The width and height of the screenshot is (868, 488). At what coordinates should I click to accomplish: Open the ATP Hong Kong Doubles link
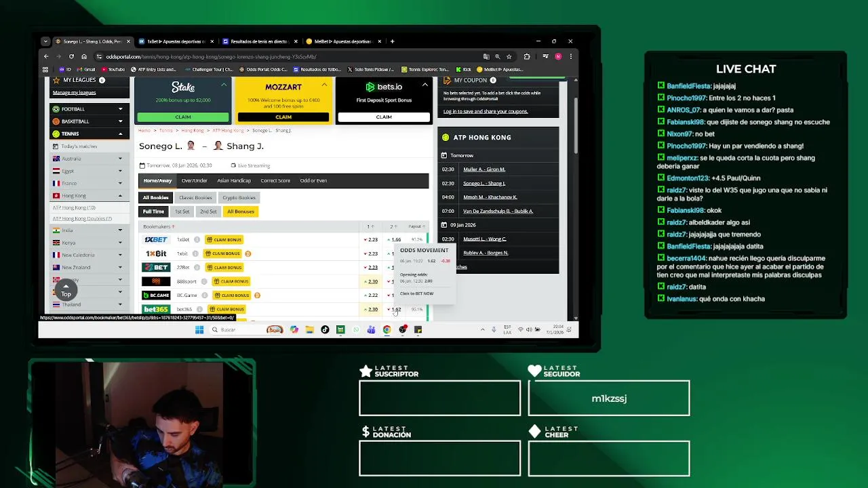point(82,219)
